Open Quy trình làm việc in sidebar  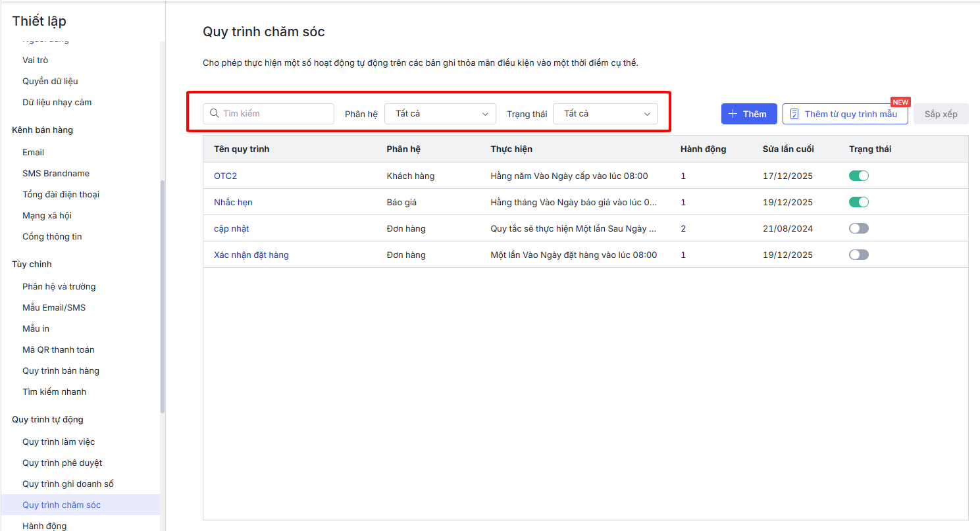pyautogui.click(x=59, y=442)
